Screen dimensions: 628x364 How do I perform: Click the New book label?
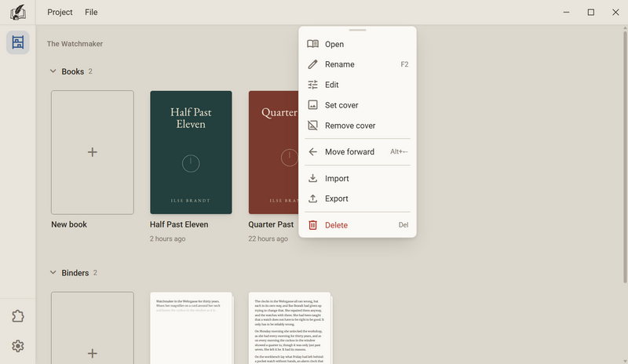[x=69, y=224]
